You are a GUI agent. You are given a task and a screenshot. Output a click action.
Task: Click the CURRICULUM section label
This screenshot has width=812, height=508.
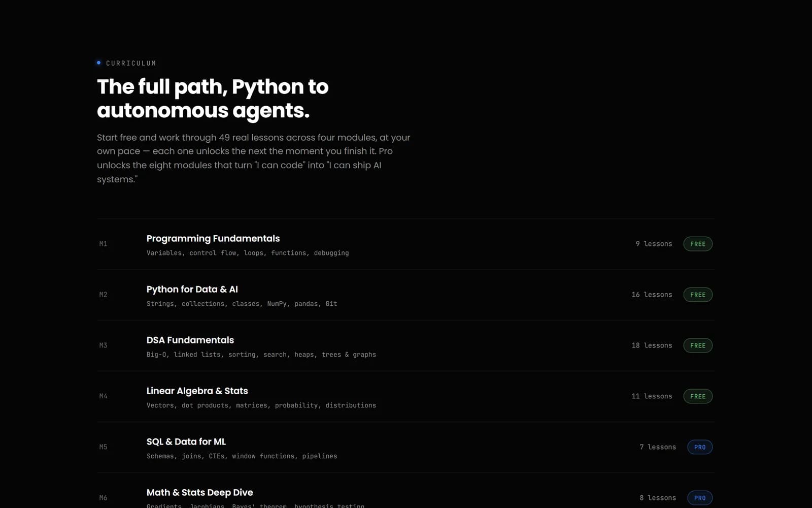point(131,63)
